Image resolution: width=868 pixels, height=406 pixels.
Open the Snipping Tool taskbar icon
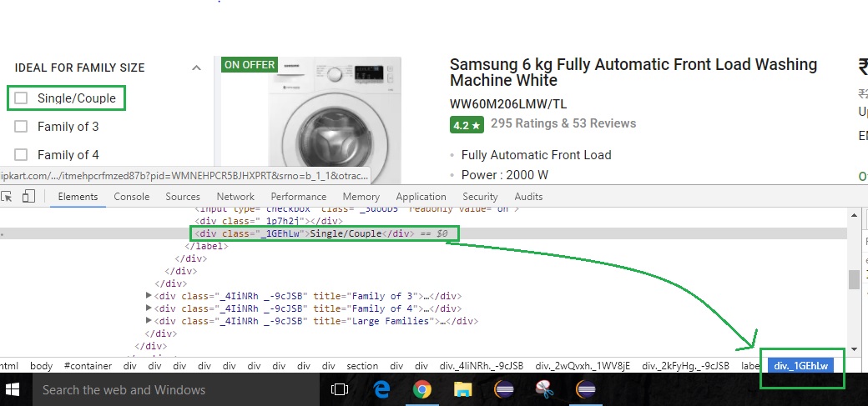point(545,390)
